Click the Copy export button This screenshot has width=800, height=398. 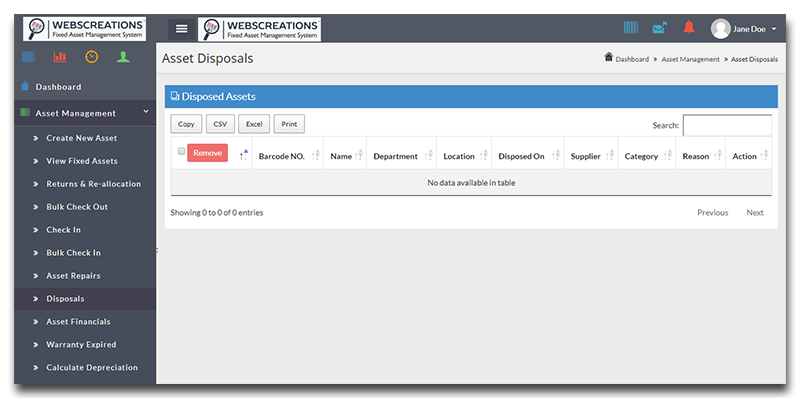[x=186, y=124]
